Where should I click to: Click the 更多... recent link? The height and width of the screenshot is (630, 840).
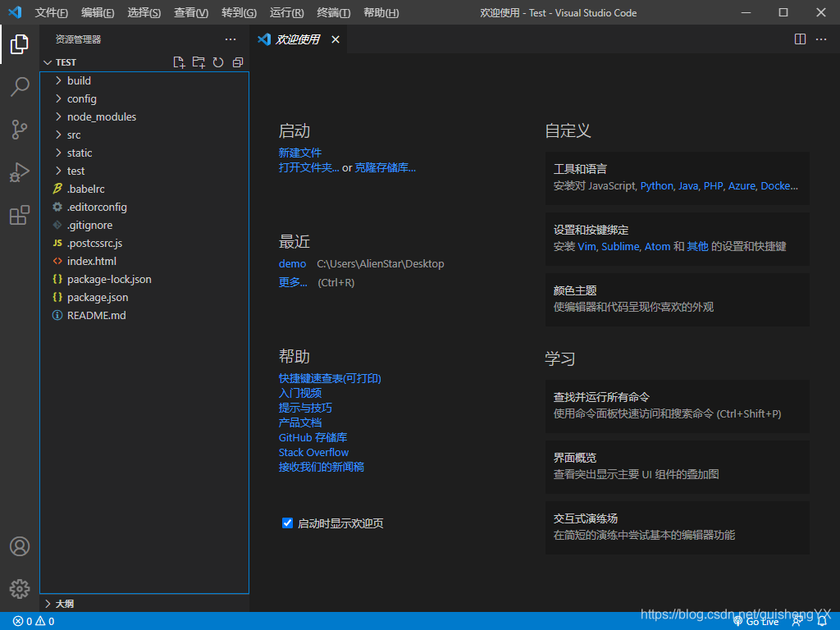tap(293, 282)
